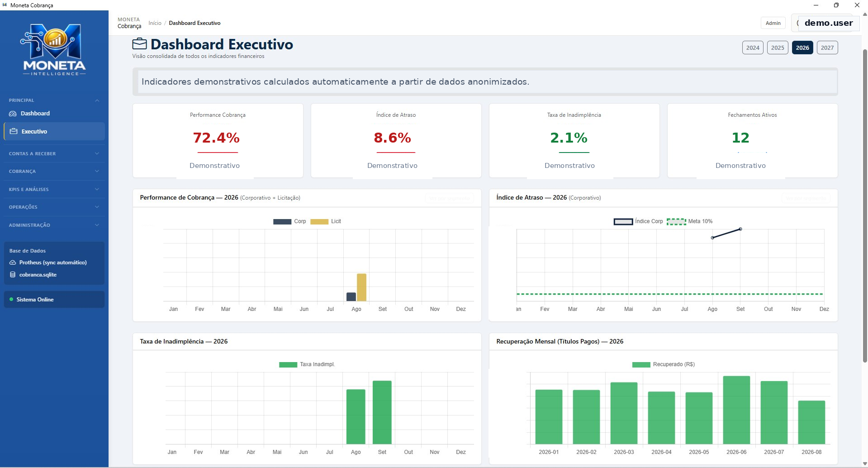This screenshot has height=468, width=868.
Task: Expand the COBRANÇA sidebar section
Action: [x=54, y=171]
